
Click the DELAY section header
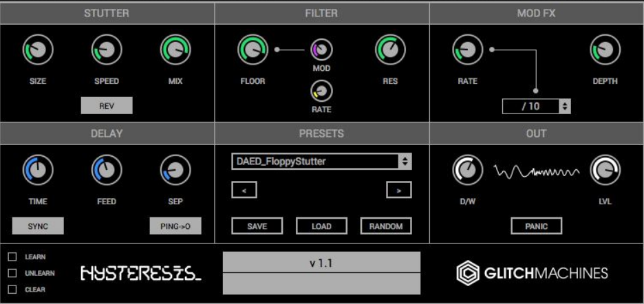pos(107,133)
